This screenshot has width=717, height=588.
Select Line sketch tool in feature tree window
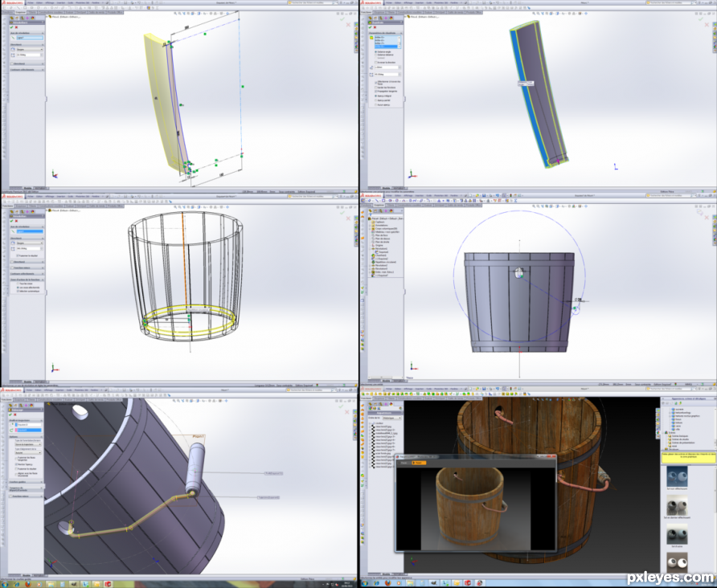[x=377, y=201]
